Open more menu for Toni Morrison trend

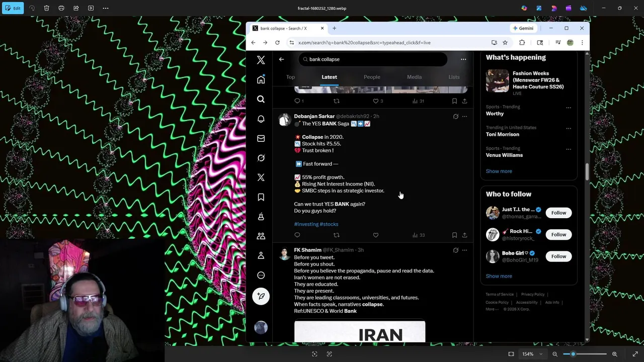click(x=569, y=128)
